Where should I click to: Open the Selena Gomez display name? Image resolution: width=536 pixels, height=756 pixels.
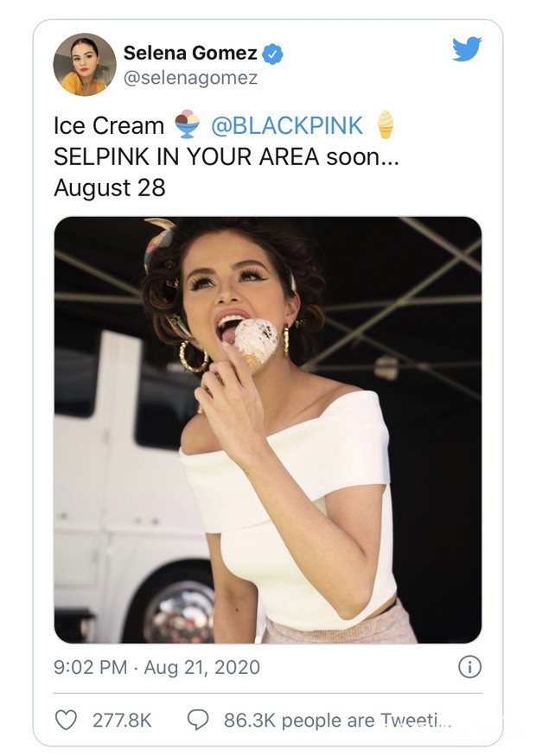tap(190, 53)
